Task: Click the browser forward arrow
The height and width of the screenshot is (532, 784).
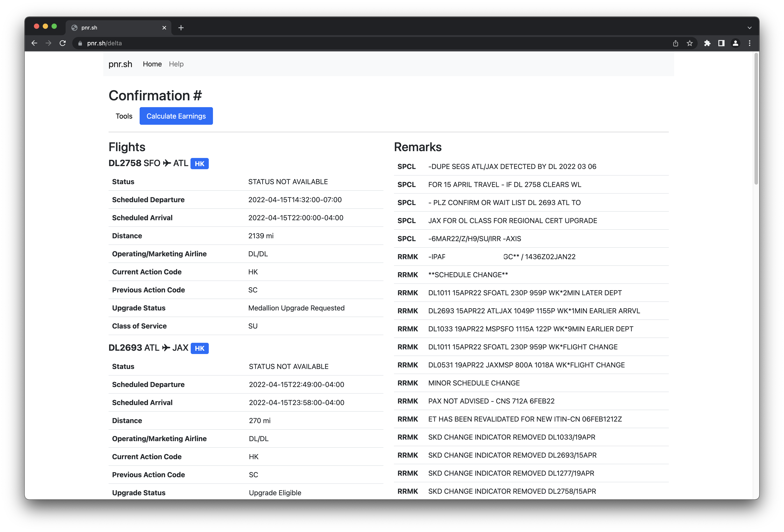Action: point(49,43)
